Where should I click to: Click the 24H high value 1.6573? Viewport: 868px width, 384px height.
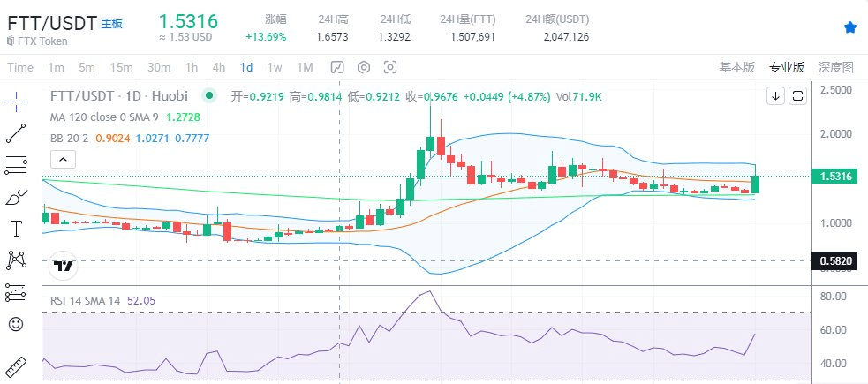coord(332,37)
